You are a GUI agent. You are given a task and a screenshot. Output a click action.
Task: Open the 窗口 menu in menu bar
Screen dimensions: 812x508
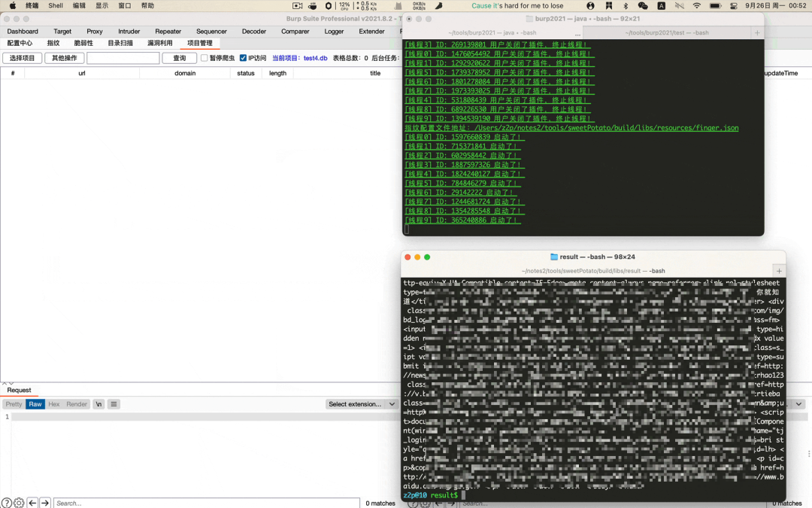tap(125, 6)
